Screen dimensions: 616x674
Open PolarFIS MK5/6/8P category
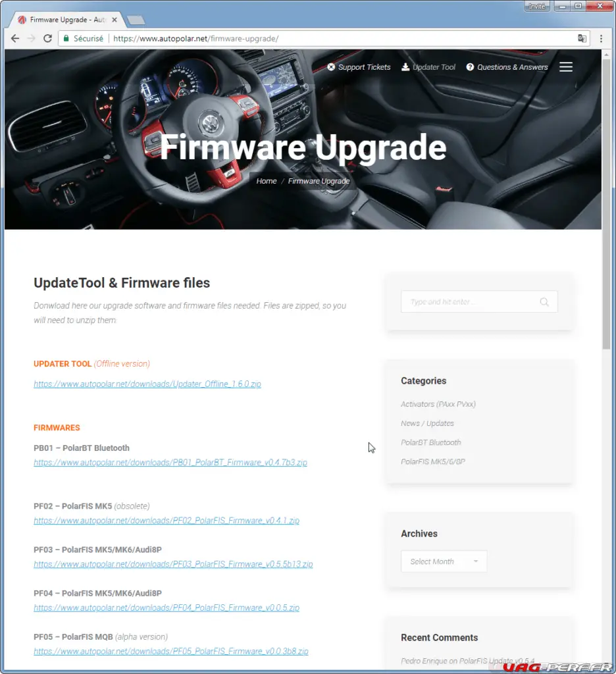click(433, 461)
